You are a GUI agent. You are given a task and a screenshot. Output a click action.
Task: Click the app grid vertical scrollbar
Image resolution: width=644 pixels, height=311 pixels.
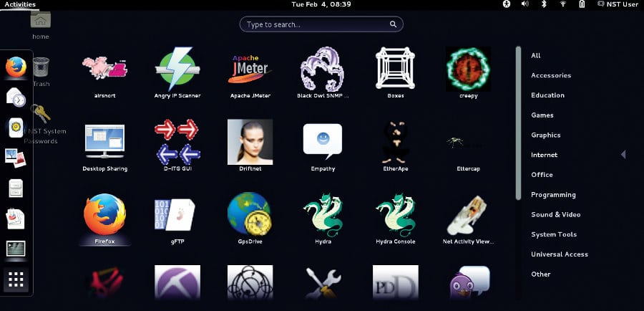pyautogui.click(x=518, y=123)
